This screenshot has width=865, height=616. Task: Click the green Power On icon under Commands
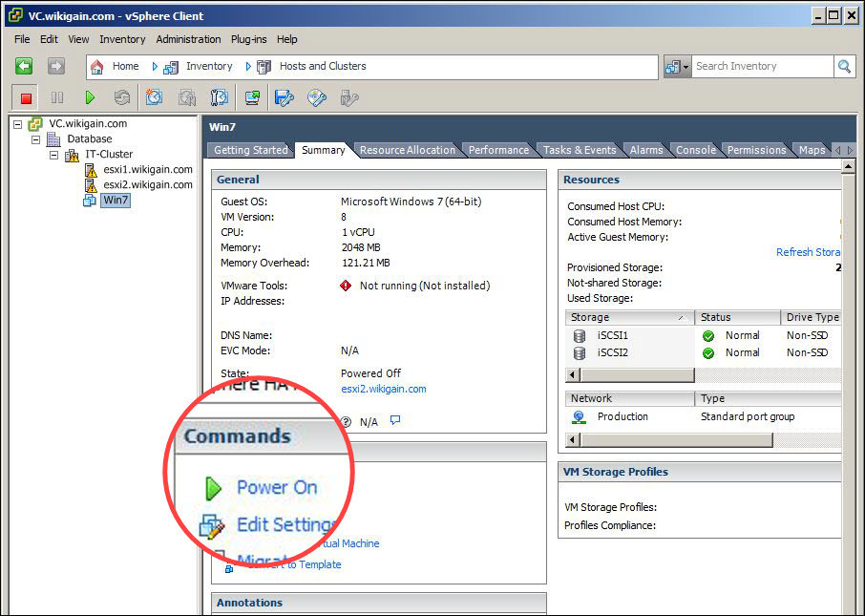[x=213, y=488]
